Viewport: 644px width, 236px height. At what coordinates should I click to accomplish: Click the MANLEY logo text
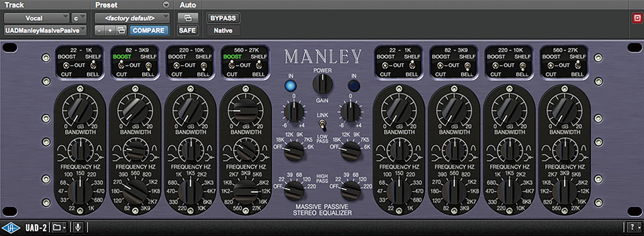pos(323,56)
